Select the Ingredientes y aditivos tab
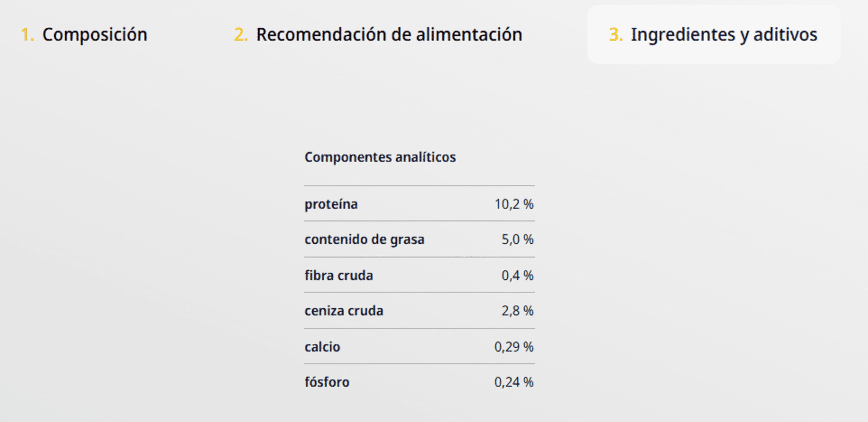 [713, 35]
